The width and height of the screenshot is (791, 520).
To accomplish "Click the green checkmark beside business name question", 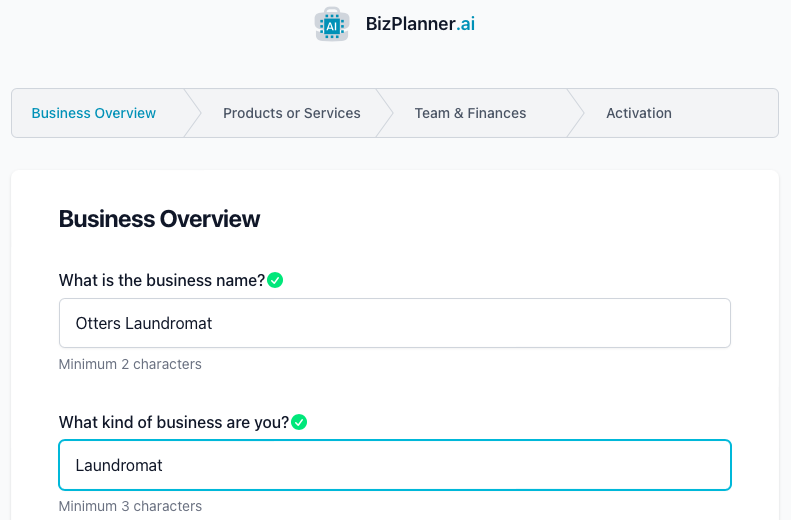I will click(x=275, y=280).
